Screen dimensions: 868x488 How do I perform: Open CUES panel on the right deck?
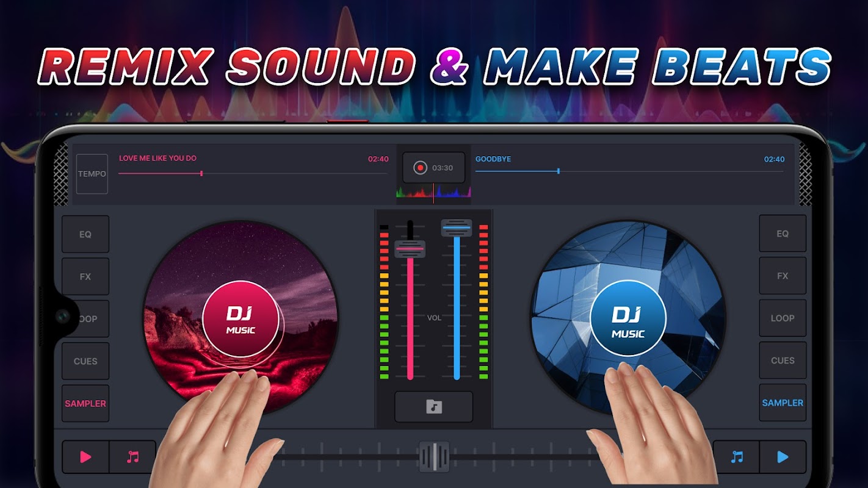pos(783,361)
